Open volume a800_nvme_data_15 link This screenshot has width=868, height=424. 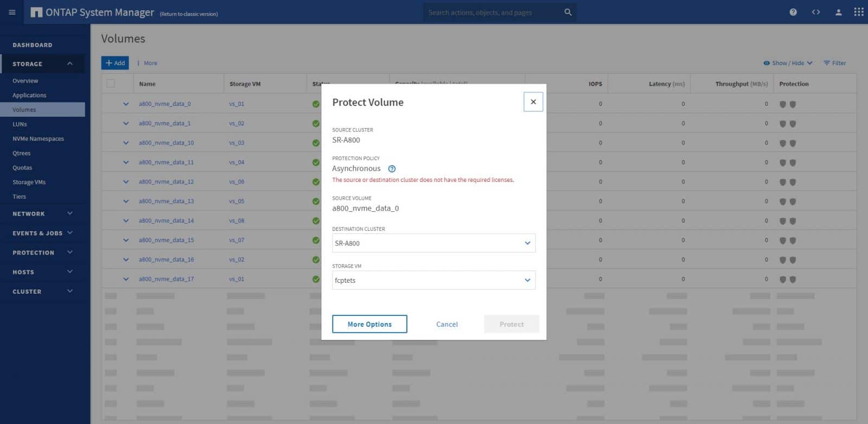coord(166,240)
